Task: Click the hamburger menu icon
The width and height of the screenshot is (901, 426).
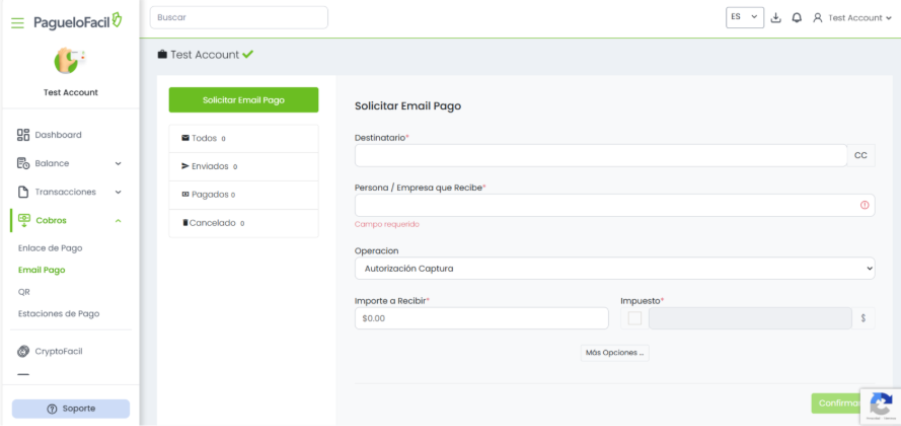Action: click(x=17, y=22)
